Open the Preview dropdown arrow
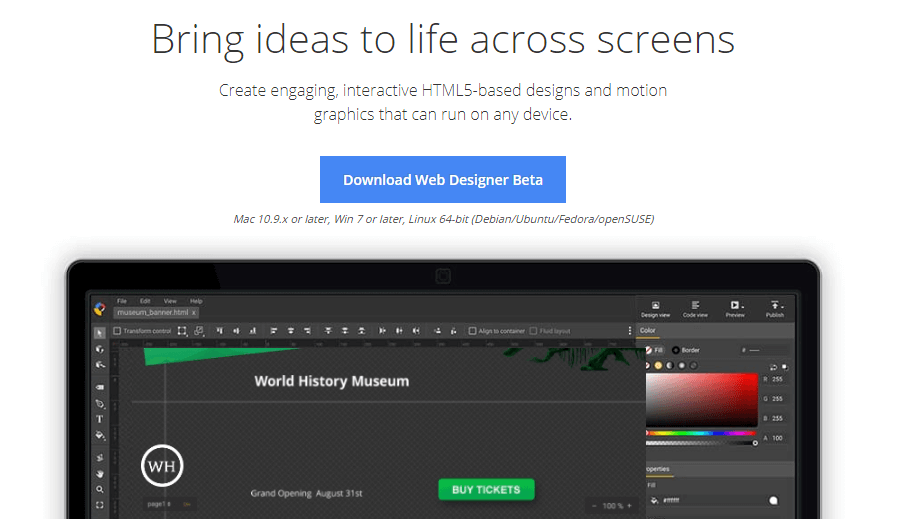The image size is (900, 519). [743, 306]
